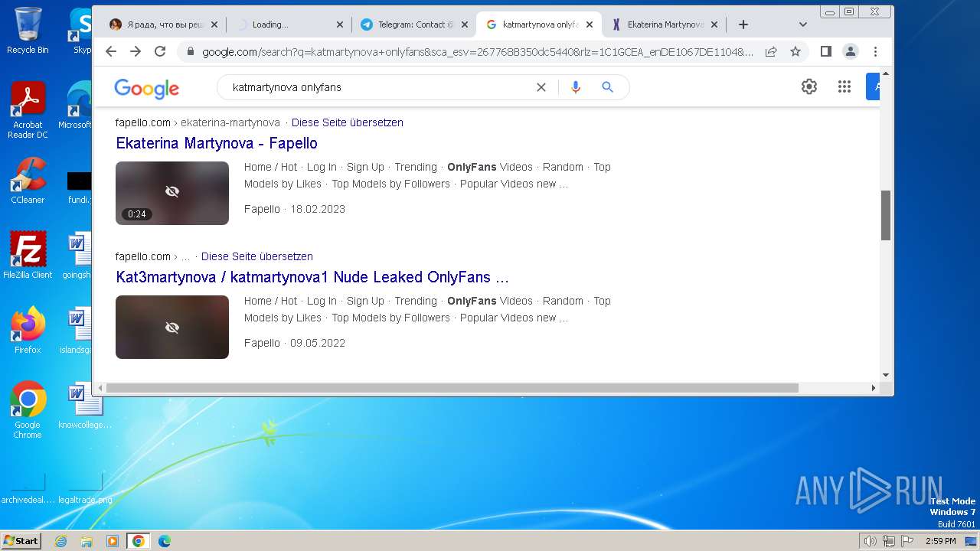Screen dimensions: 980x551
Task: Click the page's down scroll arrow
Action: [x=886, y=375]
